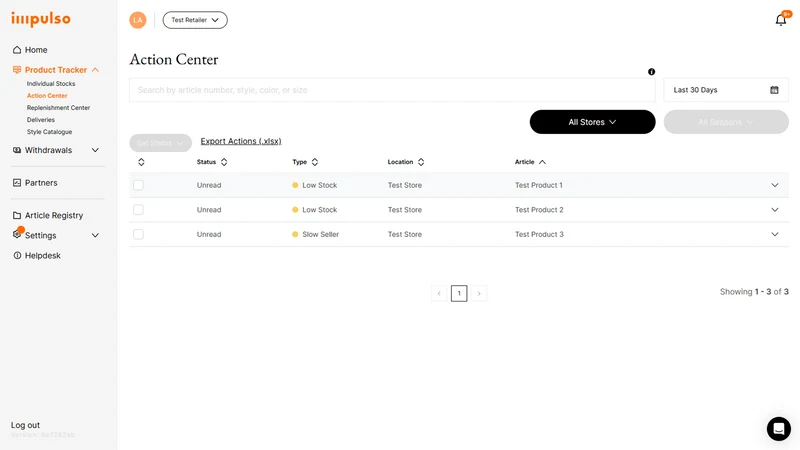This screenshot has width=800, height=450.
Task: Click Low Stock in Test Product 1 row
Action: [319, 185]
